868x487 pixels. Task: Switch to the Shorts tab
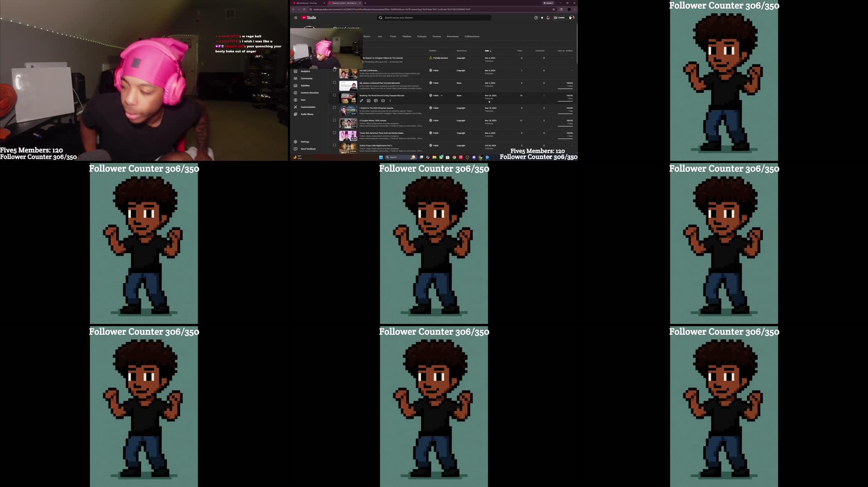pyautogui.click(x=367, y=36)
